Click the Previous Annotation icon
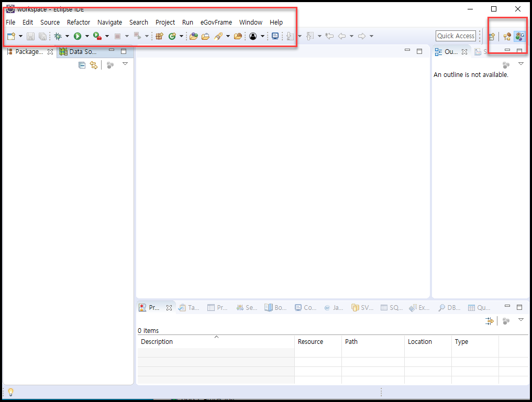The image size is (532, 402). (310, 36)
